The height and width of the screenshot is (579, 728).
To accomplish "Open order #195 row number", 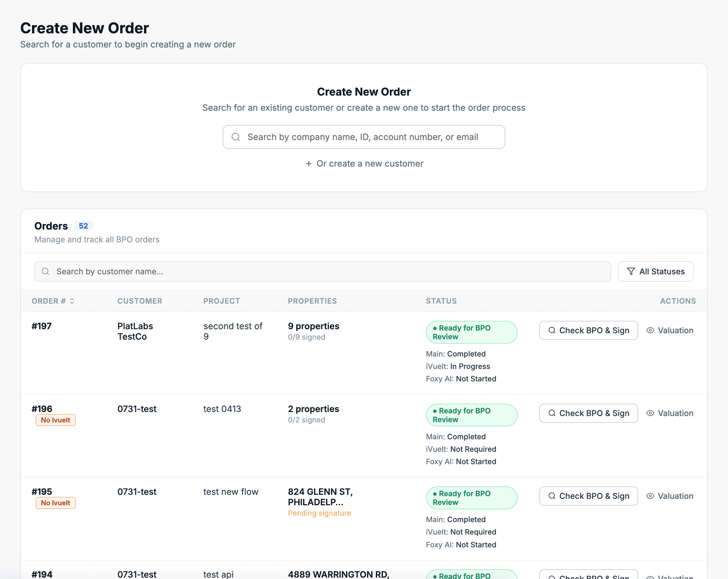I will 42,491.
